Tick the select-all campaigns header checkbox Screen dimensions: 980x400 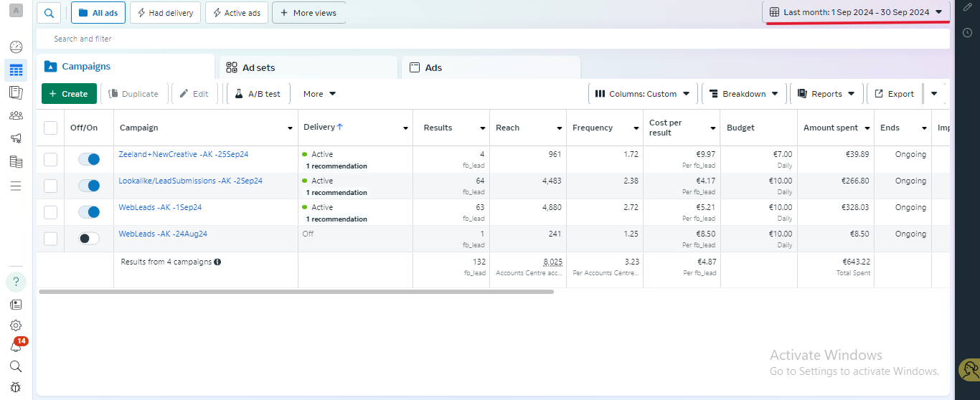pos(51,128)
